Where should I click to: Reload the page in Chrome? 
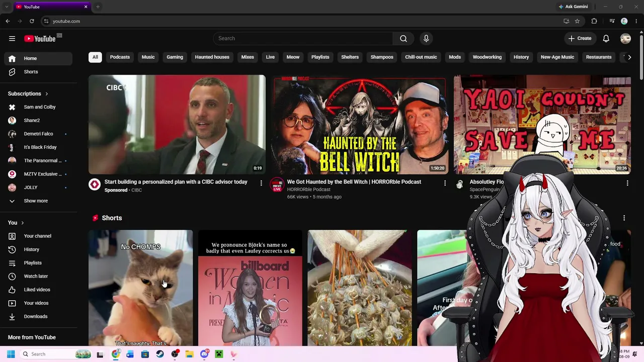[x=32, y=21]
